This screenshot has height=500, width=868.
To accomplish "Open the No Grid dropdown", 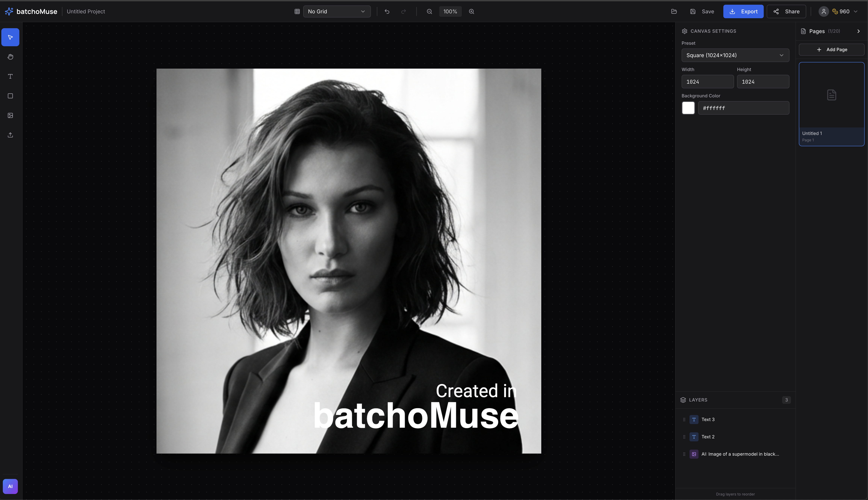I will (336, 11).
